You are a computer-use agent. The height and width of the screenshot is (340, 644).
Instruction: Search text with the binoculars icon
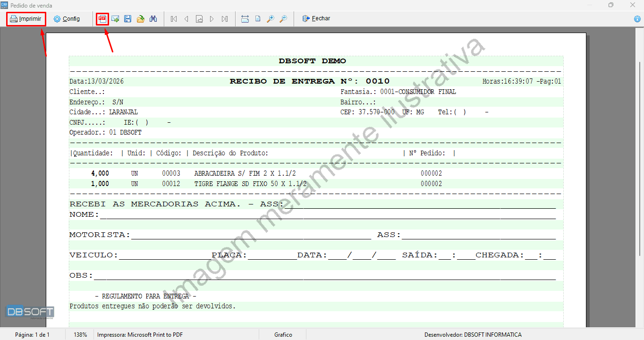(153, 19)
